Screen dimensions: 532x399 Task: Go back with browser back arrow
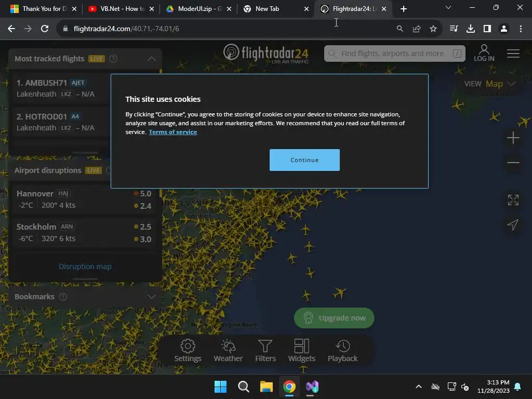pos(11,29)
